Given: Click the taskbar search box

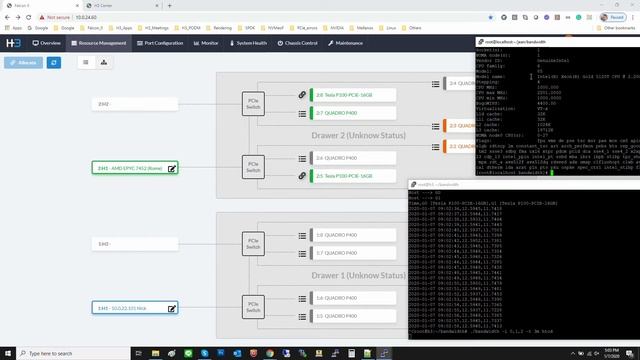Looking at the screenshot, I should coord(73,353).
